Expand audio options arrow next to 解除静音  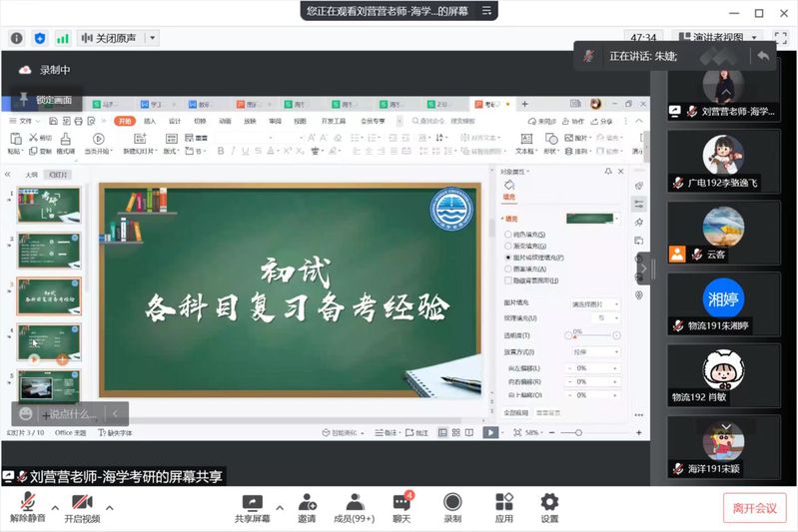(55, 508)
